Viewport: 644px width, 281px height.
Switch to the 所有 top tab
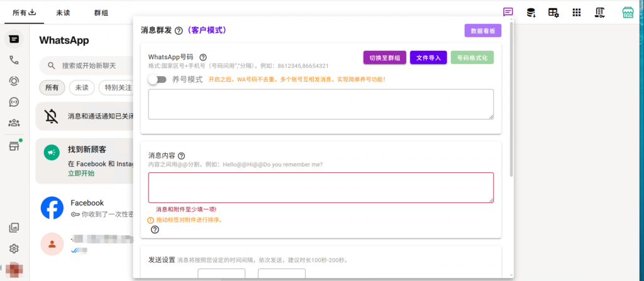pos(24,13)
